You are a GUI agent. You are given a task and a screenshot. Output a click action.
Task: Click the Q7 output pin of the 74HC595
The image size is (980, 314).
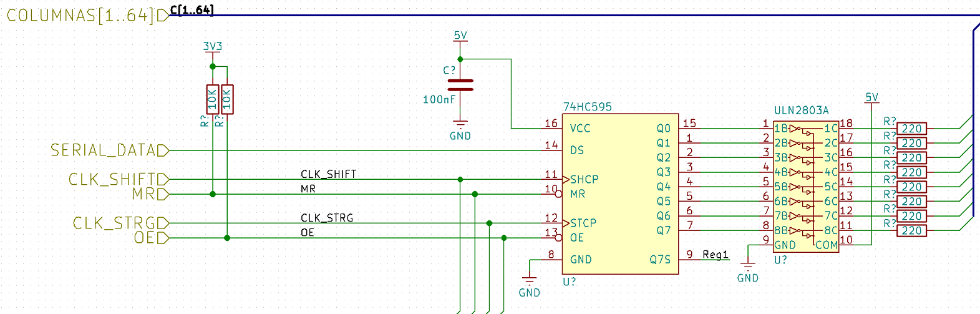664,231
